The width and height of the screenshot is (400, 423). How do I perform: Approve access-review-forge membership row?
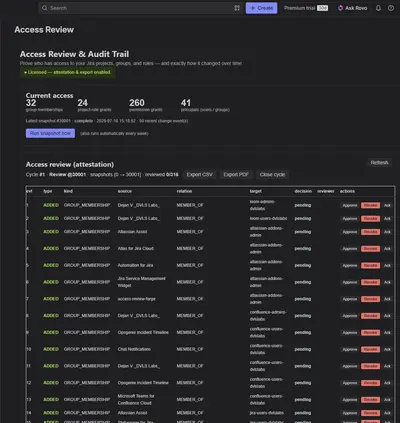pyautogui.click(x=350, y=299)
